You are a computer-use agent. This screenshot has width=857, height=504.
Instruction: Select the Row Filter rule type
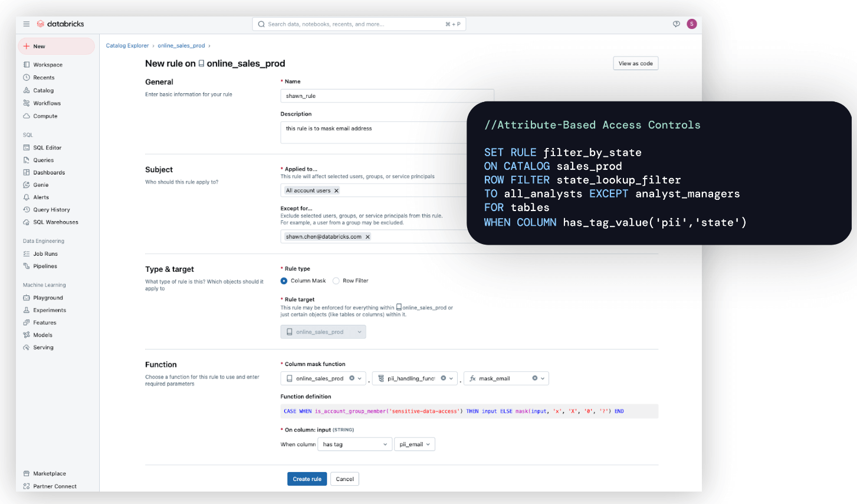pyautogui.click(x=335, y=281)
